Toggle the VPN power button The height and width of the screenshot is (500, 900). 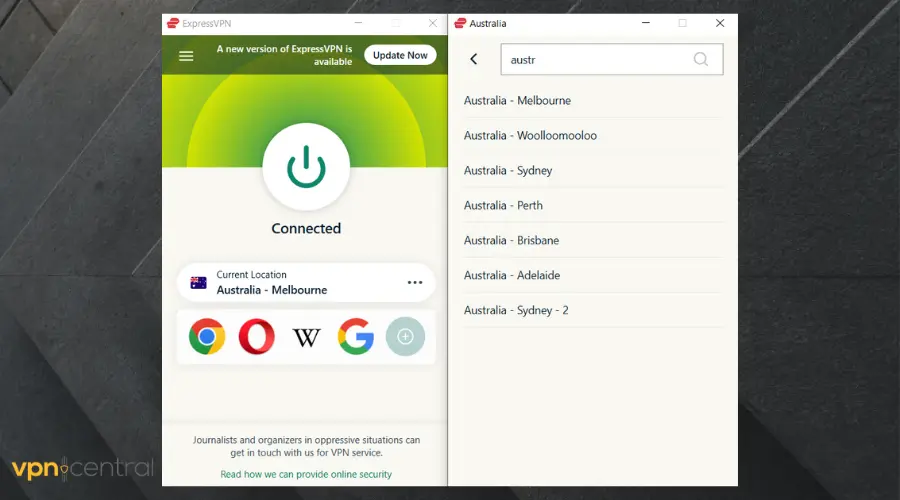pyautogui.click(x=306, y=167)
